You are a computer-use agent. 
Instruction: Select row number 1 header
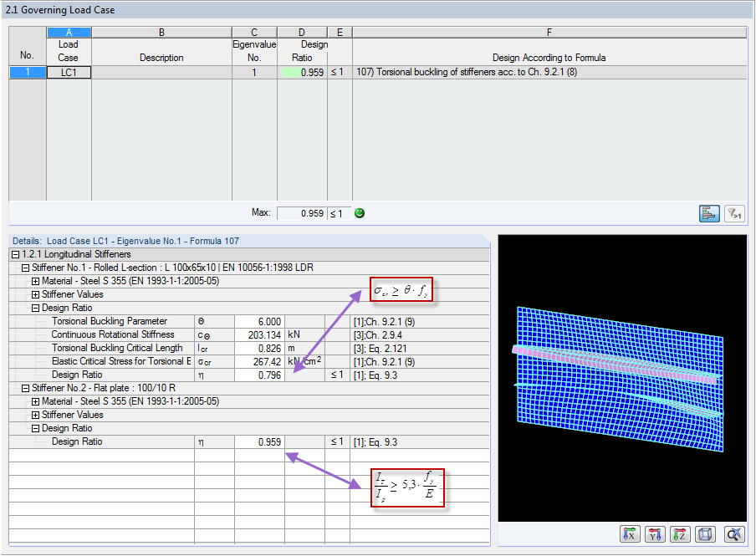pyautogui.click(x=28, y=73)
